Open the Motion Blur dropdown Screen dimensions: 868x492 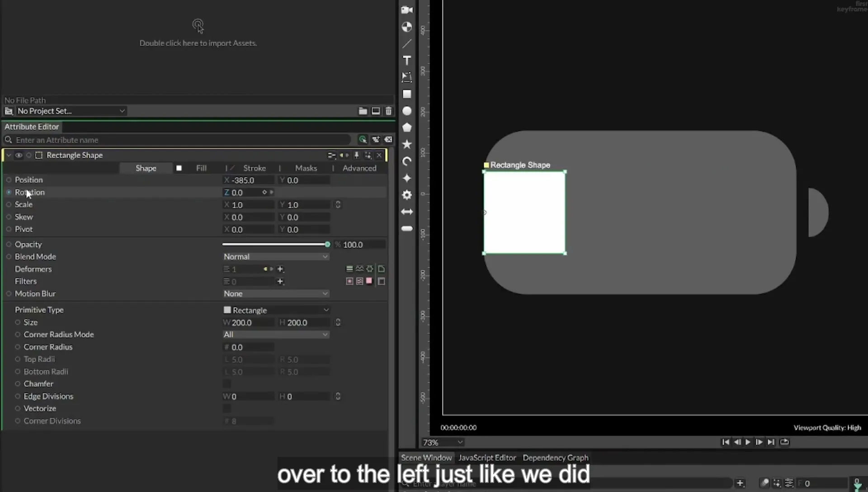[x=276, y=293]
